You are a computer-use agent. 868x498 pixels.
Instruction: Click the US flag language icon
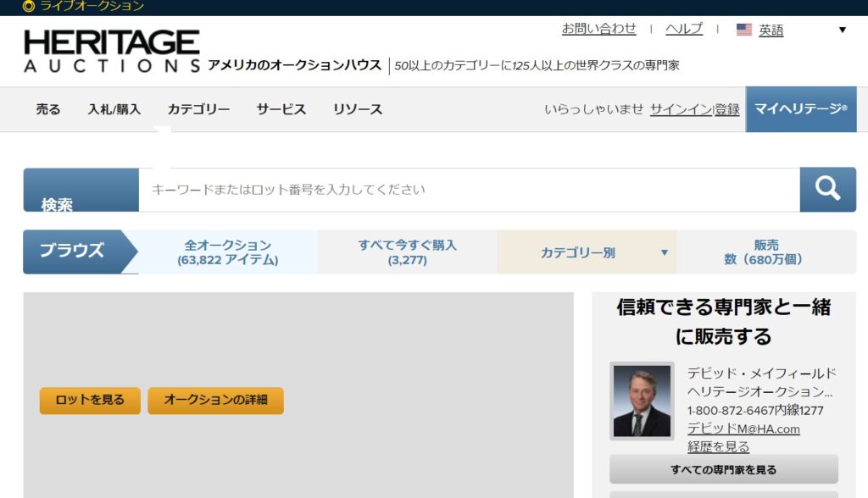[744, 30]
